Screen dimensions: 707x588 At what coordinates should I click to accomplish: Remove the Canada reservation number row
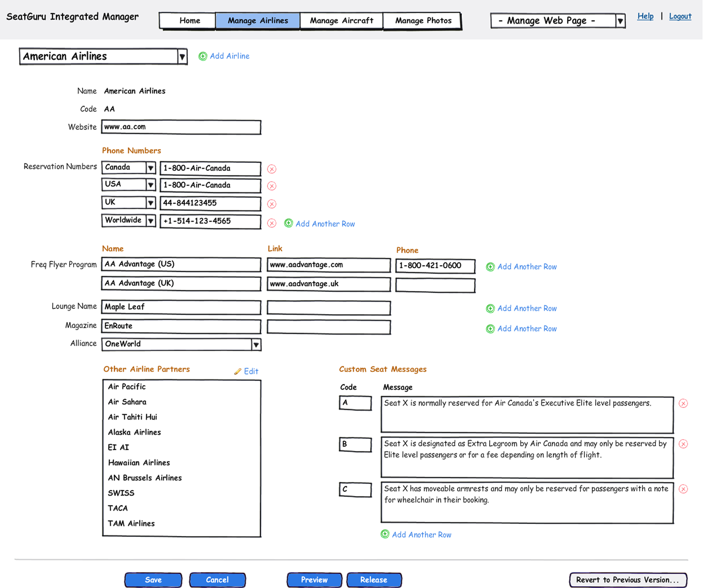(x=272, y=169)
